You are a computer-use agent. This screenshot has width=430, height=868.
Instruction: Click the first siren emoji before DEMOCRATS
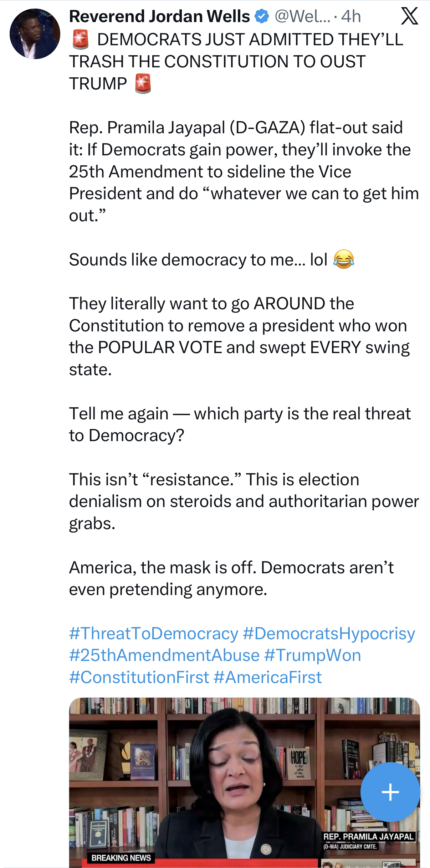pyautogui.click(x=80, y=40)
